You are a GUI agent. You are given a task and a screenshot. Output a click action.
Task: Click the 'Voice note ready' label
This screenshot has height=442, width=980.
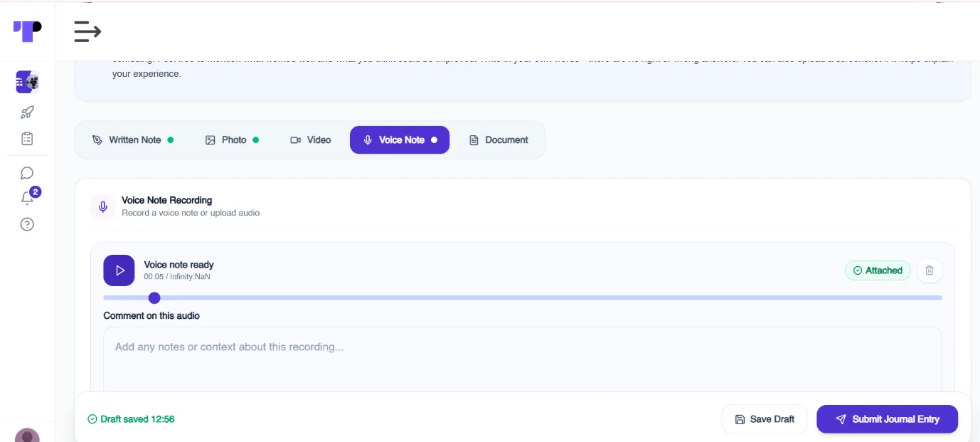[x=179, y=265]
